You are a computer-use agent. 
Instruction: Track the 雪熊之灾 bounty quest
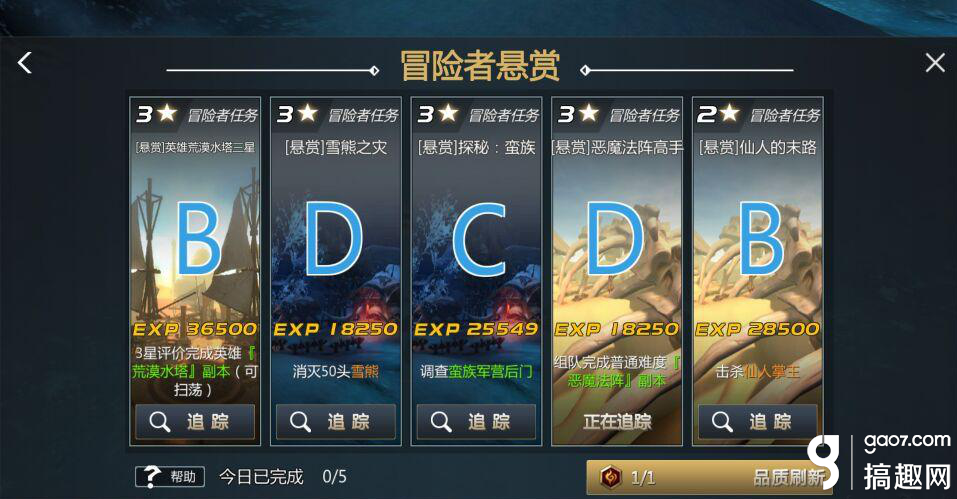pos(336,422)
